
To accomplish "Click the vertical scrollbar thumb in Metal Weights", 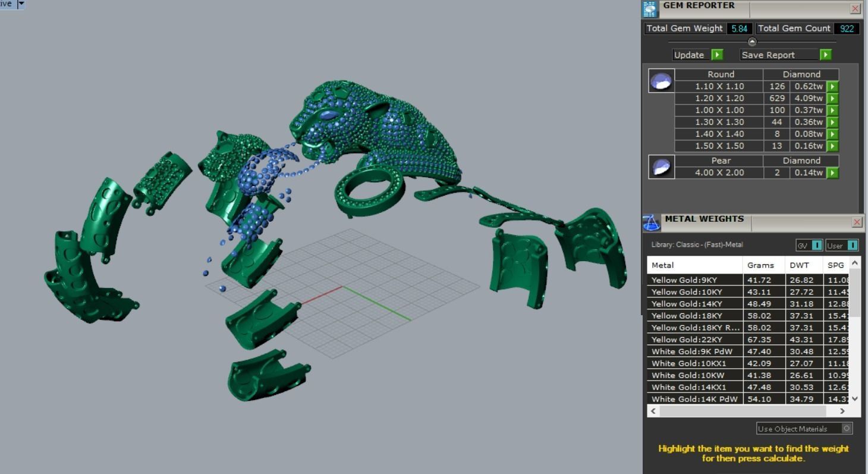I will (x=855, y=293).
